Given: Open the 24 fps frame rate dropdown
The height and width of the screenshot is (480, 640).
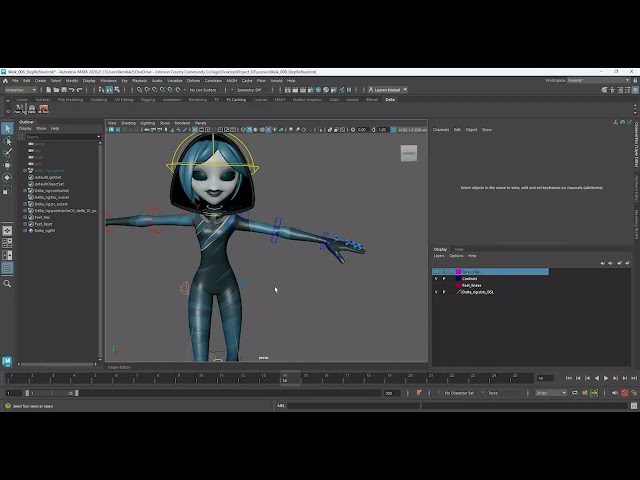Looking at the screenshot, I should (551, 393).
